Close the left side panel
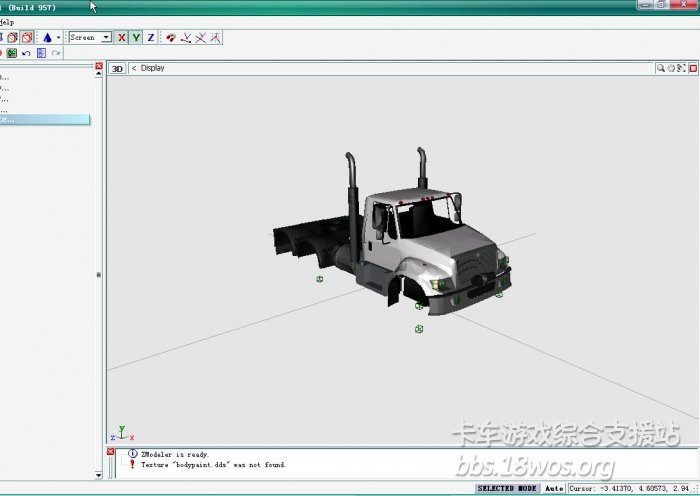The image size is (700, 496). point(98,66)
